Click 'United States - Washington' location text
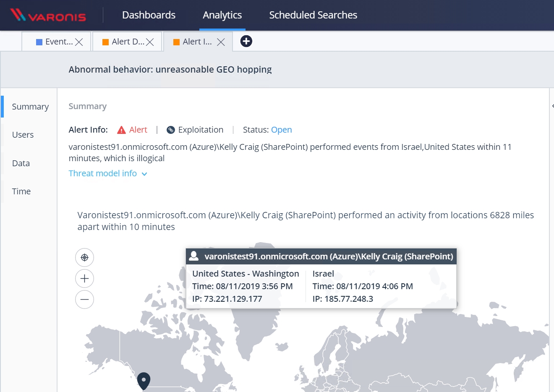This screenshot has width=554, height=392. [246, 274]
